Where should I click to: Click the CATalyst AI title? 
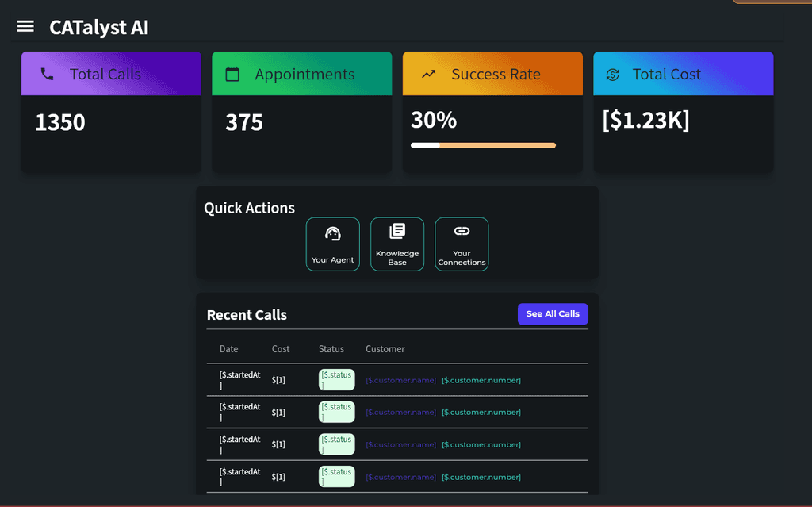[x=99, y=27]
